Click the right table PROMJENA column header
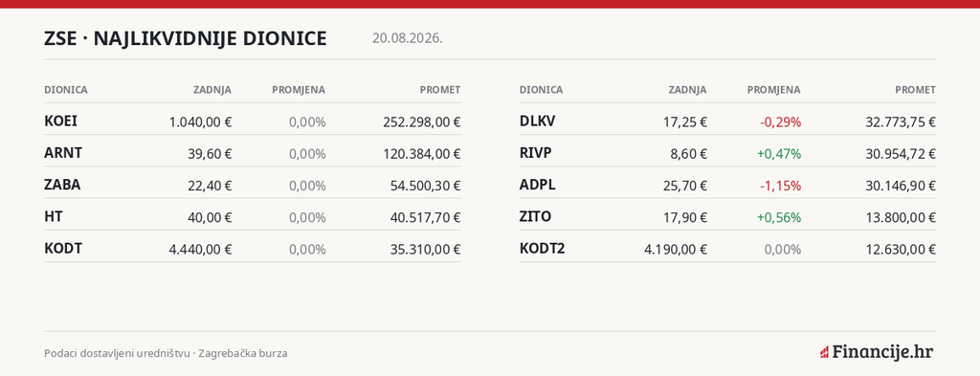The width and height of the screenshot is (980, 376). pyautogui.click(x=773, y=90)
